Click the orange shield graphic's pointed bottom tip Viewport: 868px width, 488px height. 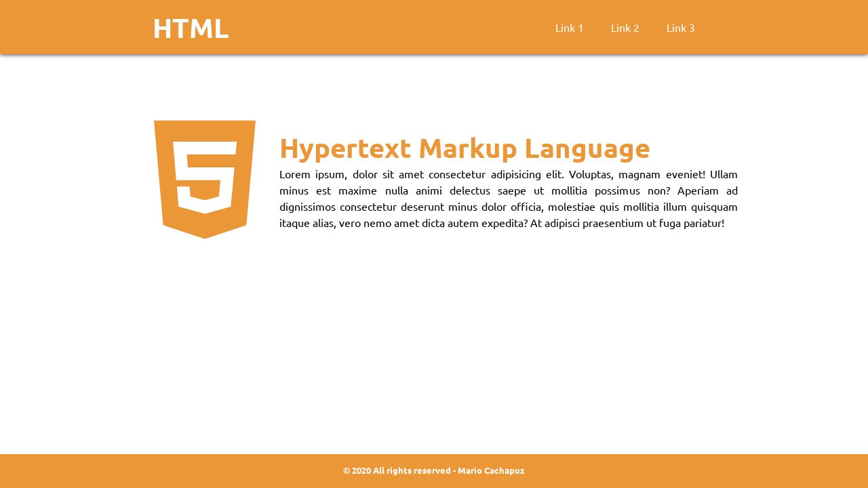(205, 237)
